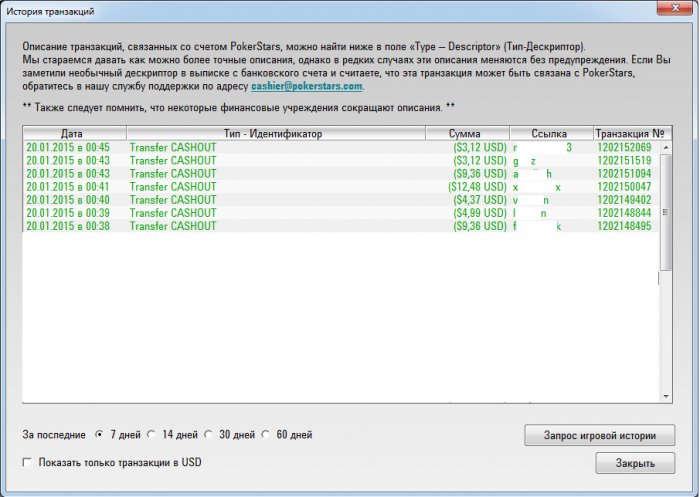
Task: Sort by the Ссылка column header
Action: tap(551, 134)
